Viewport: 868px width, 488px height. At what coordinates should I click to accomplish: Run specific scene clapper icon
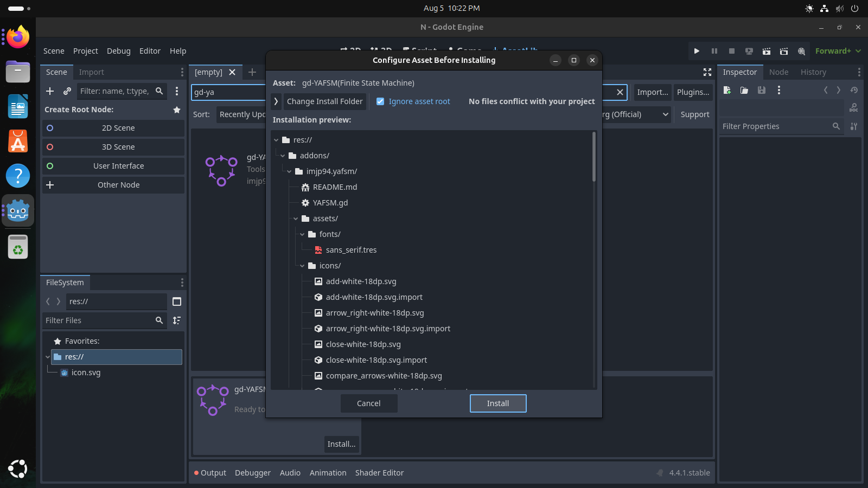coord(783,51)
